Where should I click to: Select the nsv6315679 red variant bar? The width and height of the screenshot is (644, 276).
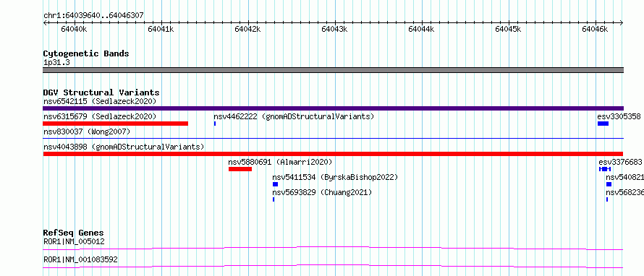(115, 124)
